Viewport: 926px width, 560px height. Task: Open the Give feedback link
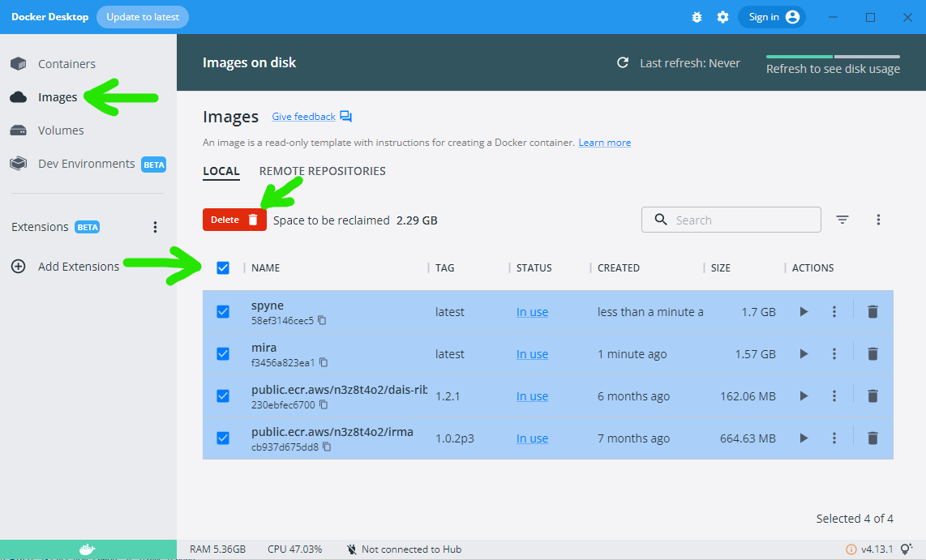pyautogui.click(x=303, y=116)
